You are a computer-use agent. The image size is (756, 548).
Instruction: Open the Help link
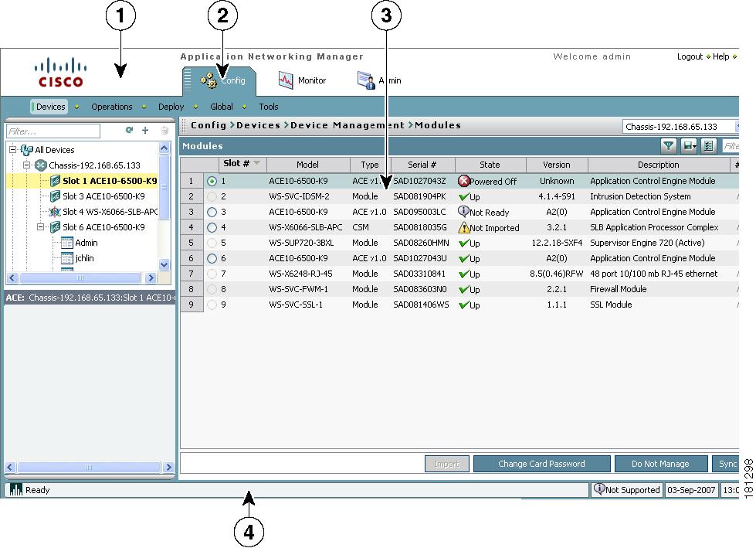click(720, 56)
